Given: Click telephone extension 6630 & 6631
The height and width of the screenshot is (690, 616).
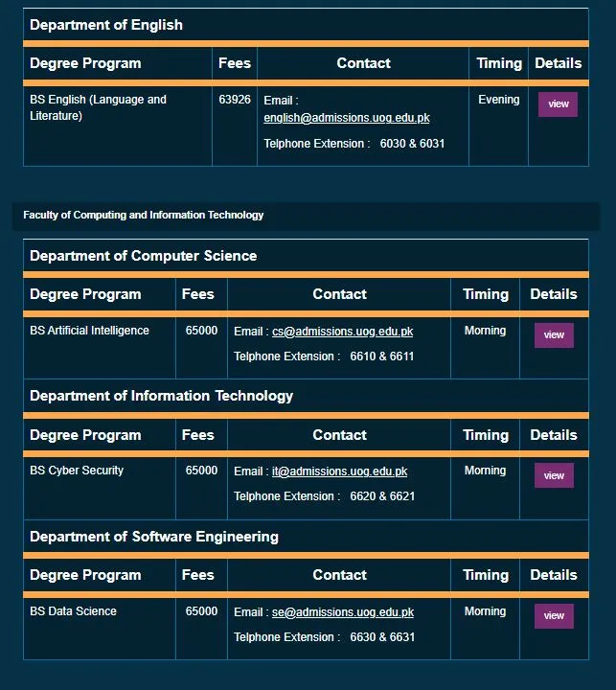Looking at the screenshot, I should (x=382, y=637).
